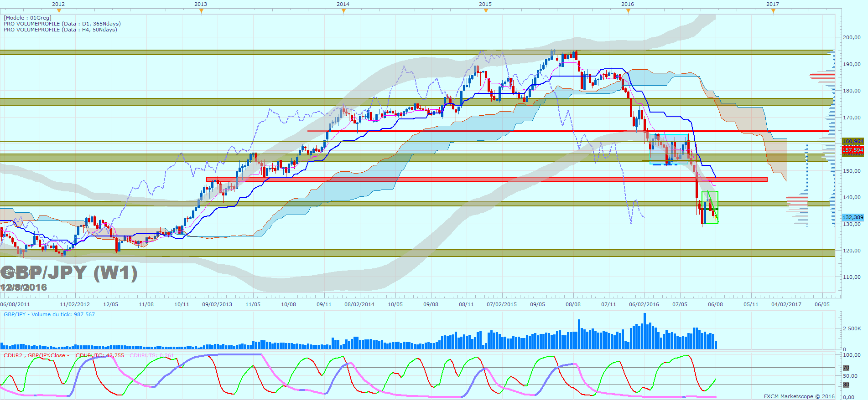Screen dimensions: 868x400
Task: Click the 11/02/2012 date label
Action: [75, 304]
